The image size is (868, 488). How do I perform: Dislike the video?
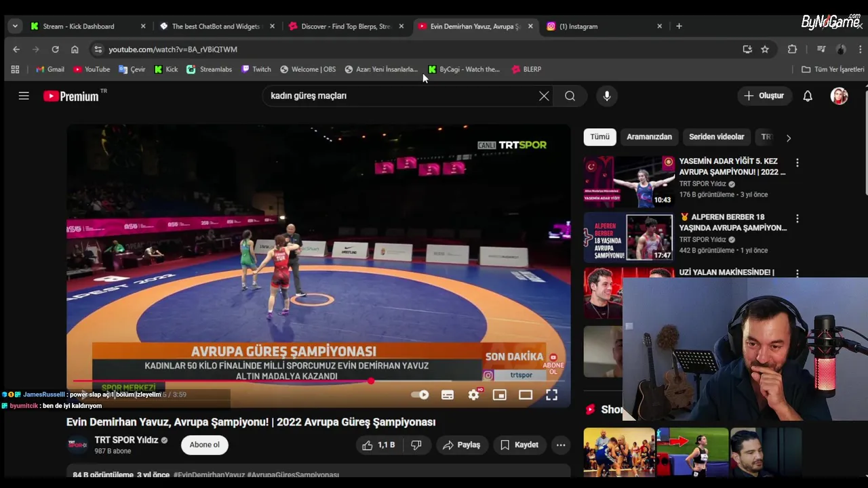click(416, 445)
